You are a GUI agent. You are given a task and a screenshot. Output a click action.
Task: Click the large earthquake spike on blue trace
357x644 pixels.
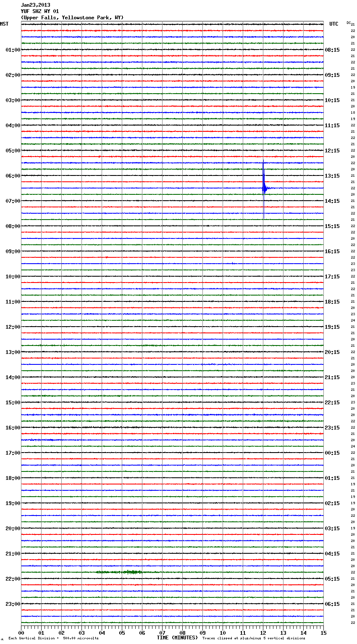coord(264,188)
